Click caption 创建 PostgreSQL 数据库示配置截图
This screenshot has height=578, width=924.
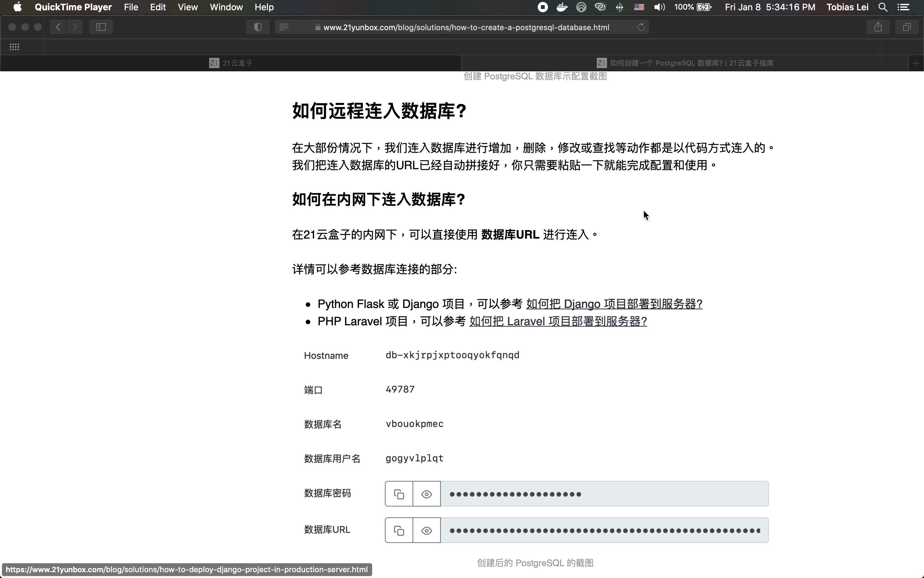[x=535, y=76]
